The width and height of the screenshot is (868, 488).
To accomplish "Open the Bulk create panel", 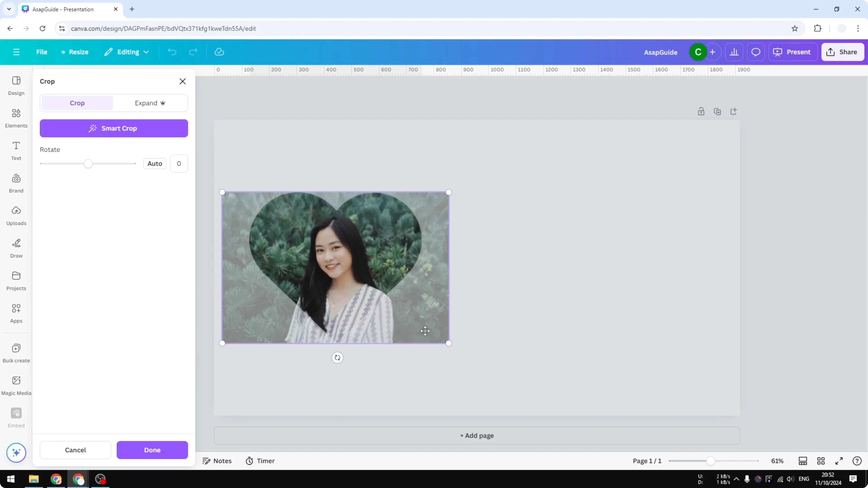I will [x=16, y=352].
